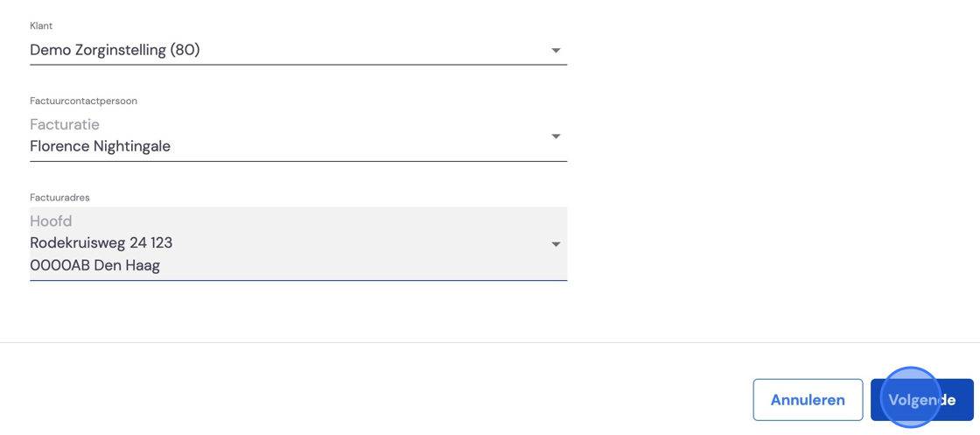Proceed to next step with Volgende
Viewport: 980px width, 435px height.
pos(922,400)
